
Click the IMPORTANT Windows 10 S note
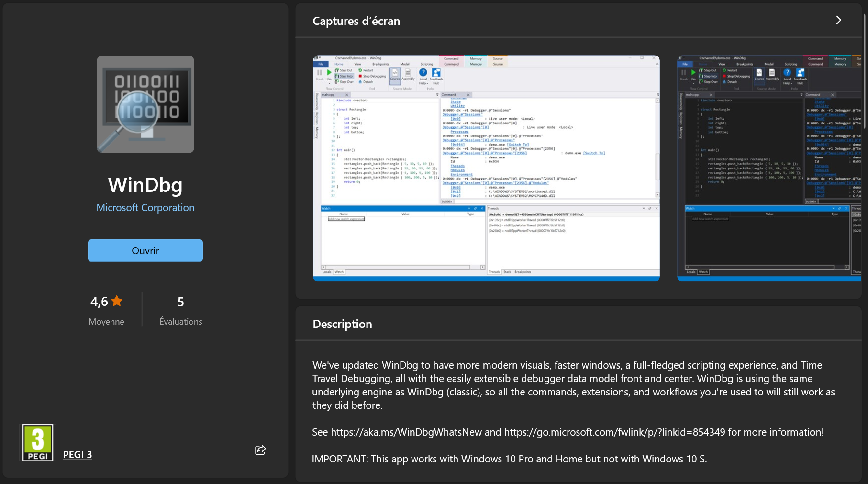(x=509, y=459)
